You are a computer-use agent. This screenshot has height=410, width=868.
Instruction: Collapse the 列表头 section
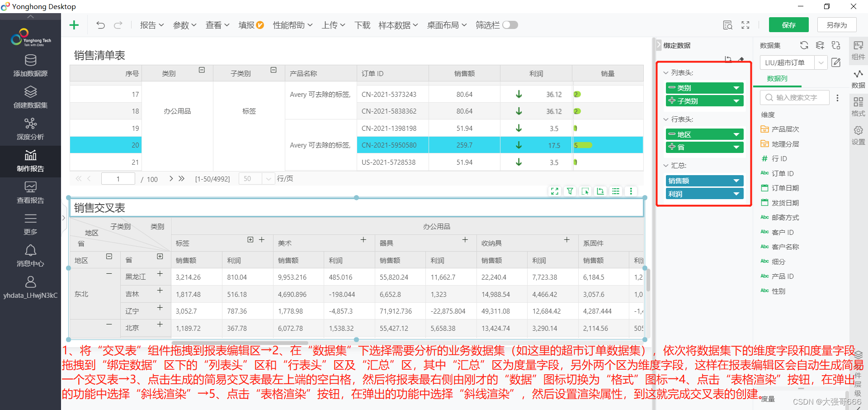point(665,73)
